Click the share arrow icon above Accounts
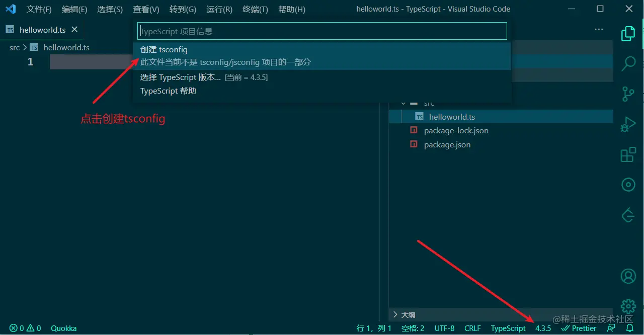644x335 pixels. [x=628, y=215]
